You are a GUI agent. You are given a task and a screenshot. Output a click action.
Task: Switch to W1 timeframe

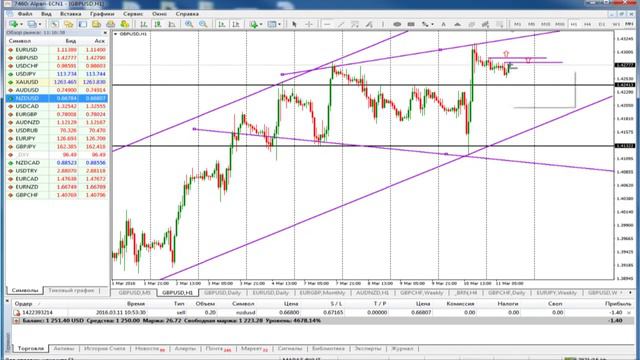[616, 24]
